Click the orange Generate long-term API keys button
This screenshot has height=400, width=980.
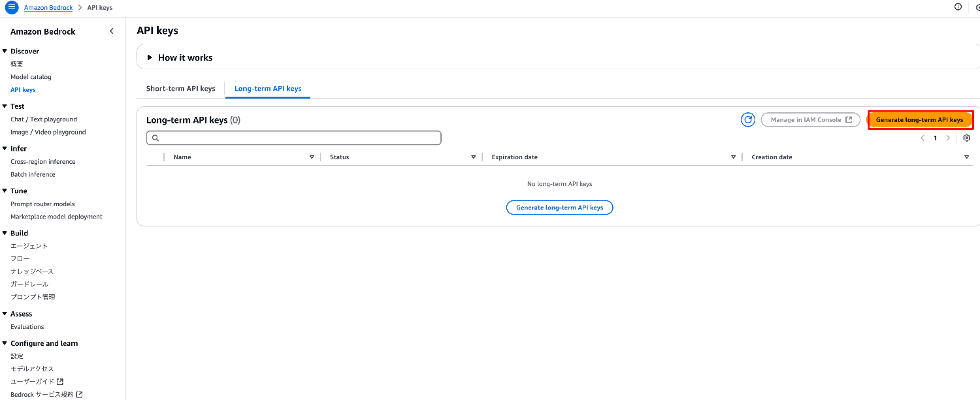pyautogui.click(x=919, y=120)
